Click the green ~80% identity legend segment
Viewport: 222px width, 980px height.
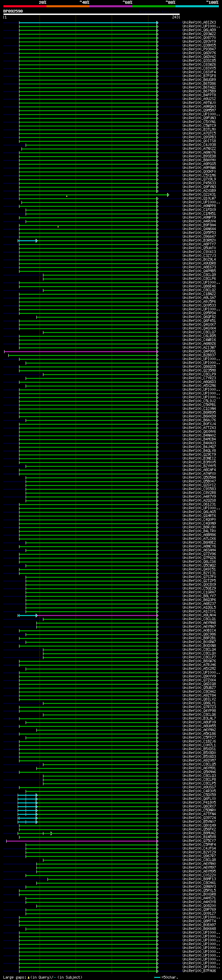pos(154,6)
